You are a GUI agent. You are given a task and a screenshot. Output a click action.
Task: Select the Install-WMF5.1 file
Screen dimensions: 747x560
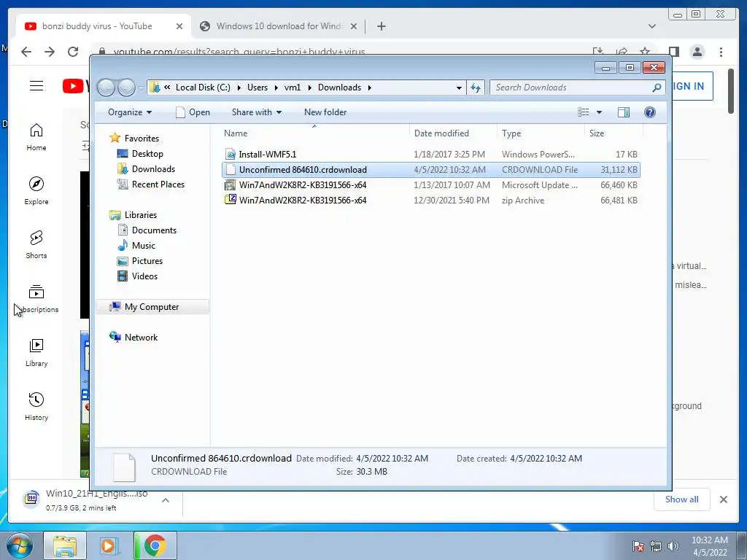(430, 155)
